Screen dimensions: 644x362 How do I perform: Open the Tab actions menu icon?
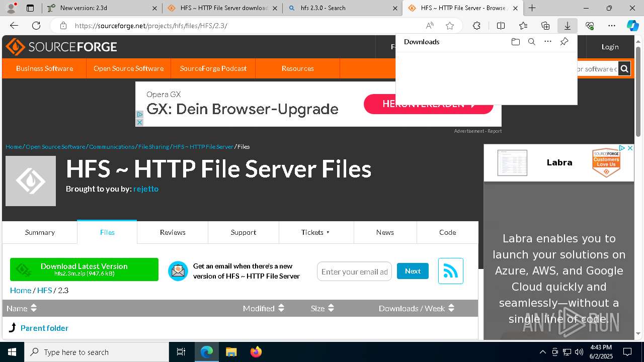[x=30, y=8]
